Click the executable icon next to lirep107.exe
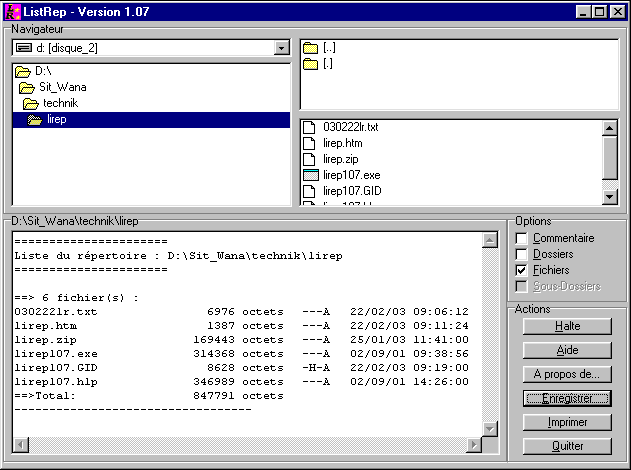 pyautogui.click(x=311, y=175)
